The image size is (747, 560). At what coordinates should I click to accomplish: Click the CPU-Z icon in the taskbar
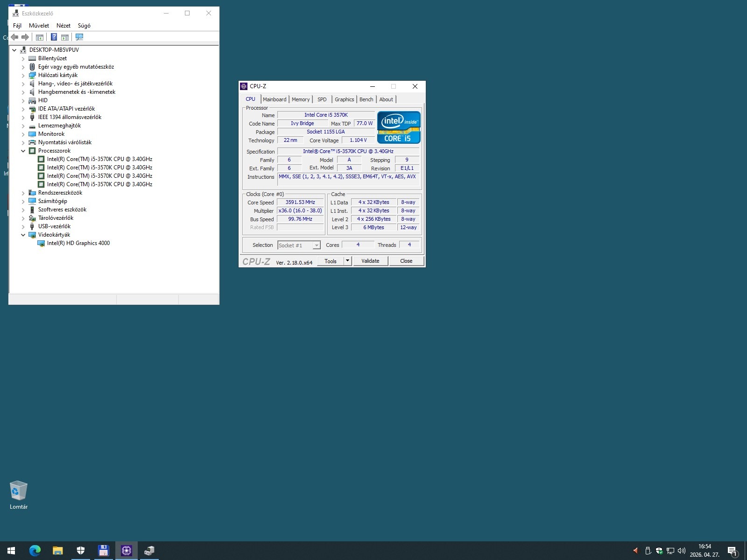(126, 551)
